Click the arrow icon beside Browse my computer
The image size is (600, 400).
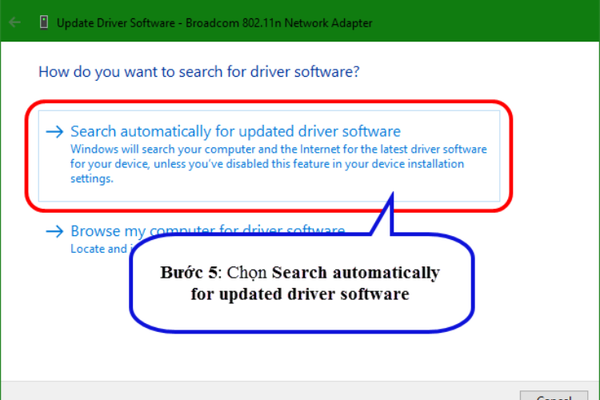click(x=54, y=231)
